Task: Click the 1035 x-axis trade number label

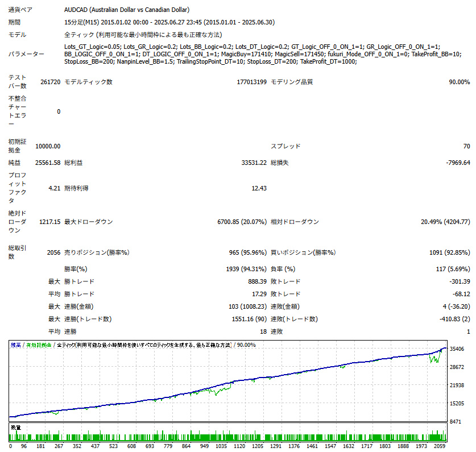Action: point(221,446)
